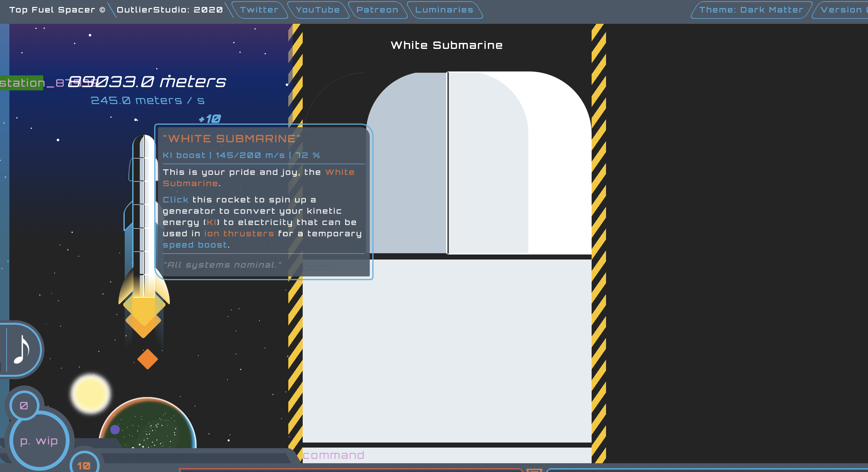Click the orange 10 counter circle

pyautogui.click(x=84, y=465)
